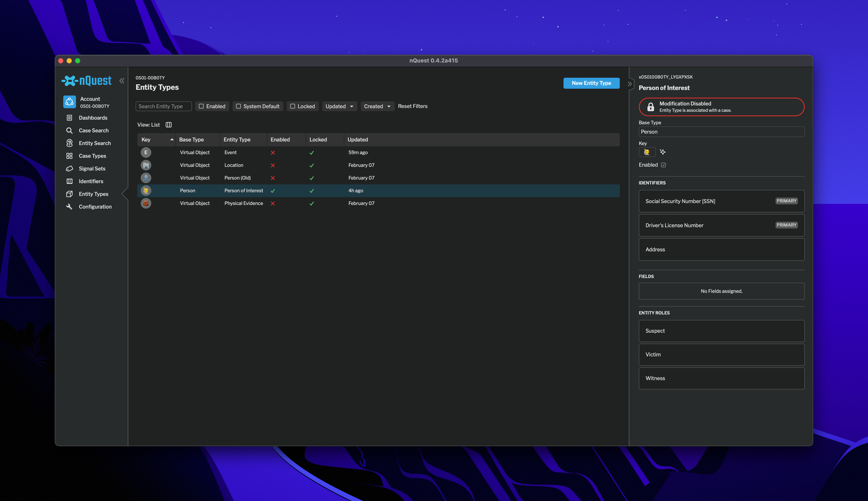Toggle the Locked filter checkbox
This screenshot has height=501, width=868.
pos(292,106)
